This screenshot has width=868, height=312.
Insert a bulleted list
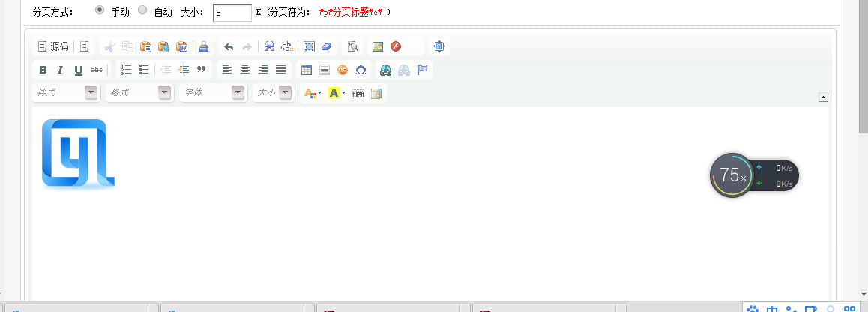click(x=144, y=70)
